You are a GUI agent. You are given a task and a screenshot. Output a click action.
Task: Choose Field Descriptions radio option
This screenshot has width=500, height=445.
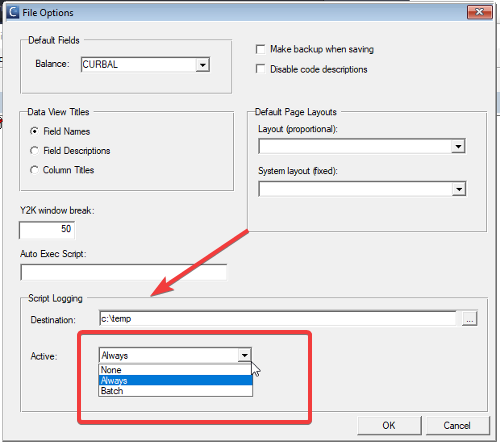34,151
